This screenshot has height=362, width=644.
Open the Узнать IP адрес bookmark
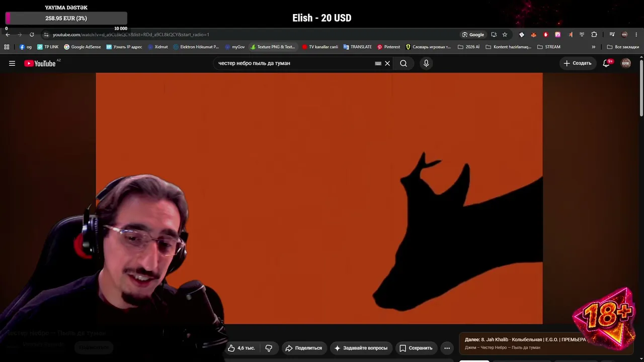[124, 47]
